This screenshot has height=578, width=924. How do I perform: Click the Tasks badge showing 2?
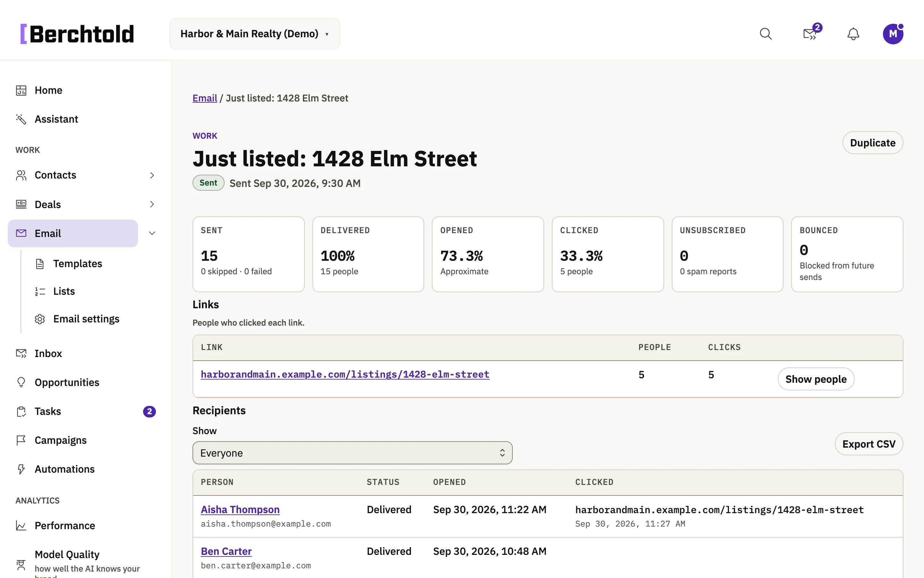coord(149,411)
